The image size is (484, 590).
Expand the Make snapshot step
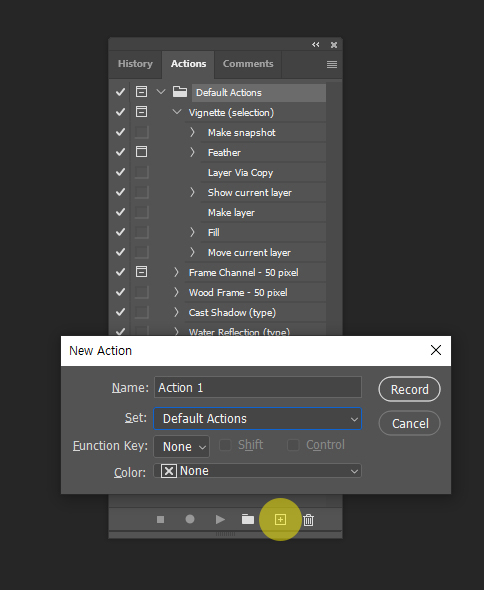pos(192,132)
